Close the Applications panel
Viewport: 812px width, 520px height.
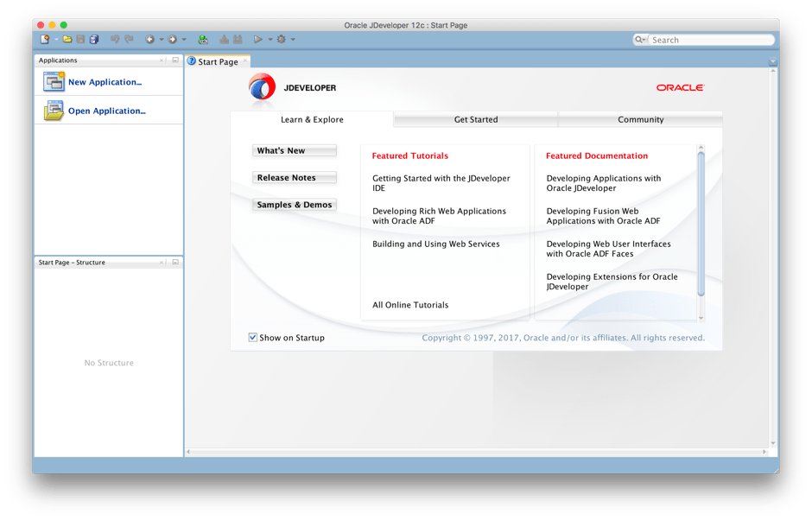pos(162,60)
